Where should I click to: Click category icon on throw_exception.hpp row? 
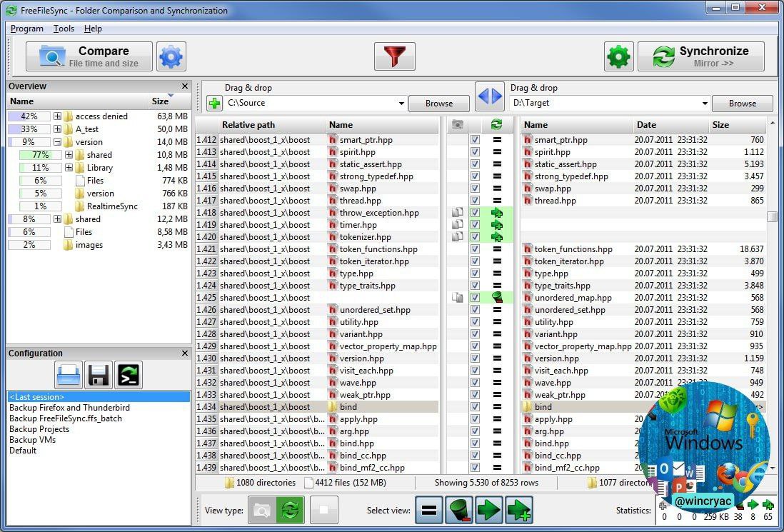click(x=457, y=213)
